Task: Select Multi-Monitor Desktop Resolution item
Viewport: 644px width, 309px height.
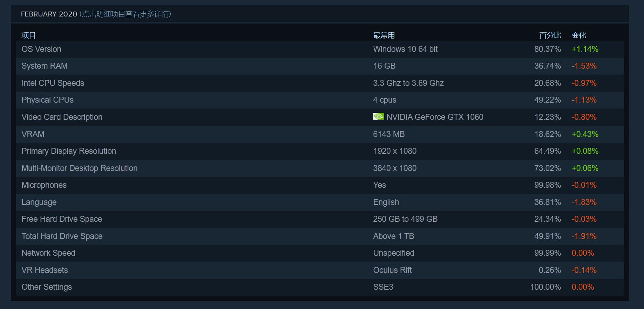Action: tap(80, 168)
